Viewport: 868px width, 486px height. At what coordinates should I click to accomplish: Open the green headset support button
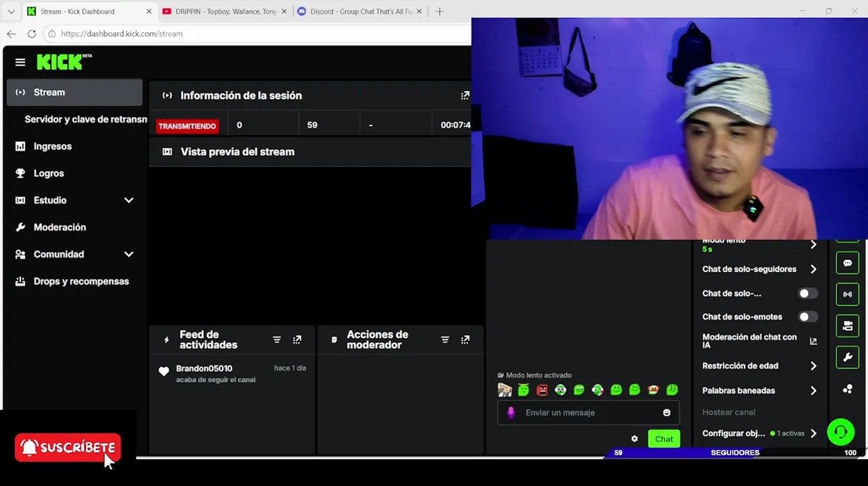[x=841, y=432]
